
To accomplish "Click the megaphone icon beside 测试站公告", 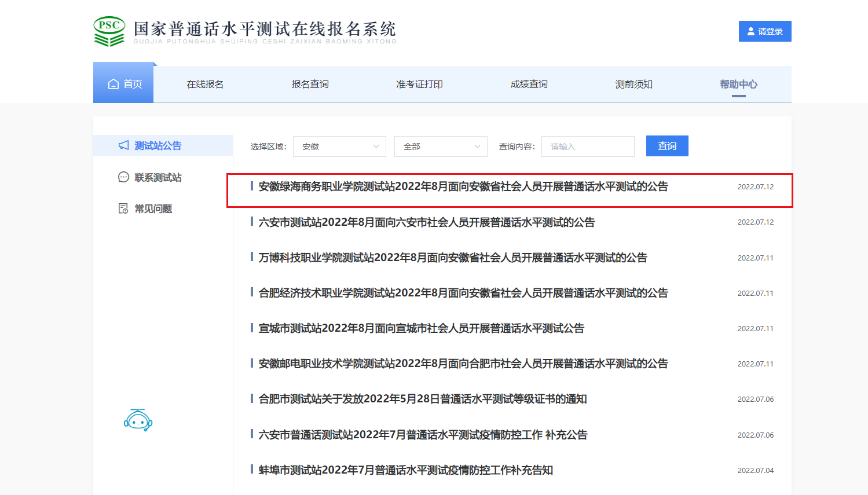I will (124, 145).
